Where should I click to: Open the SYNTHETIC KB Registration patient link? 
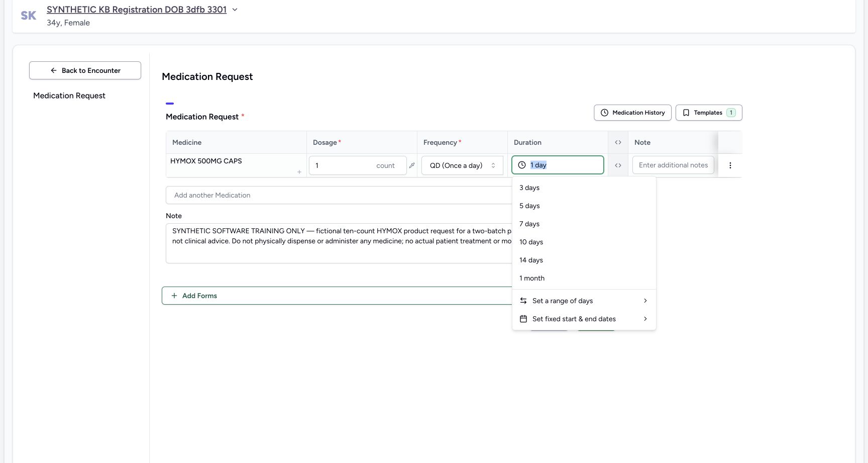(x=137, y=10)
